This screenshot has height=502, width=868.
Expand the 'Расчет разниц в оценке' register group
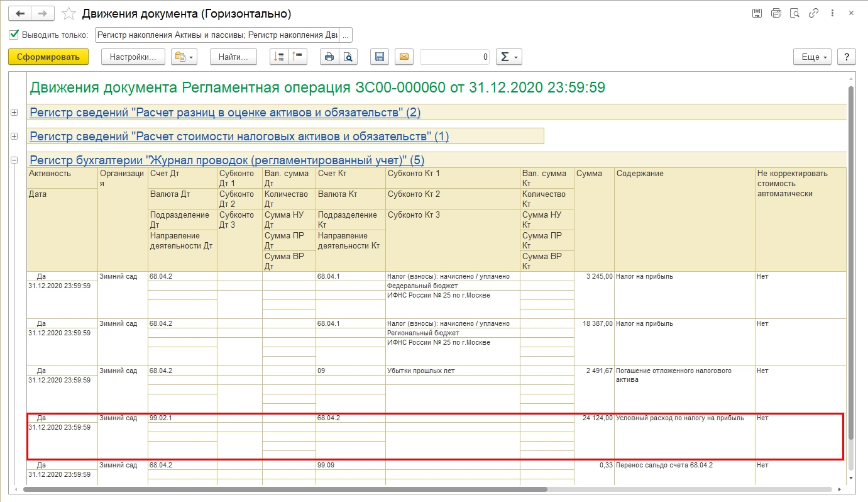tap(14, 113)
